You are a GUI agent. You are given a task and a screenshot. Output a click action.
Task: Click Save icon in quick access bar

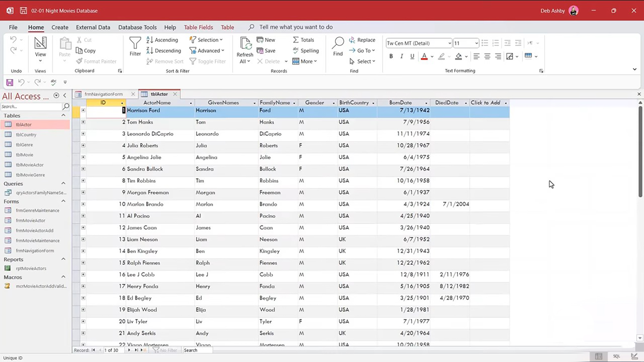(10, 82)
